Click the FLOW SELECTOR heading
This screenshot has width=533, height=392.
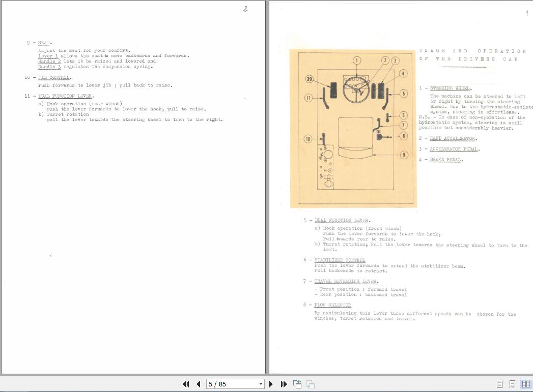coord(332,305)
